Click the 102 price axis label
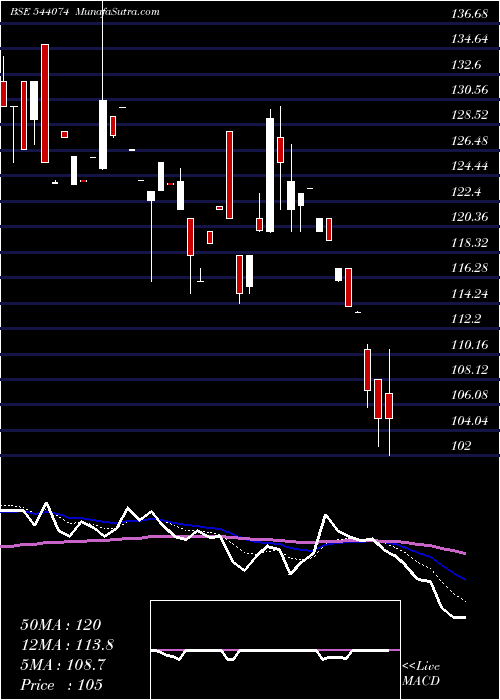The image size is (500, 700). [x=461, y=446]
